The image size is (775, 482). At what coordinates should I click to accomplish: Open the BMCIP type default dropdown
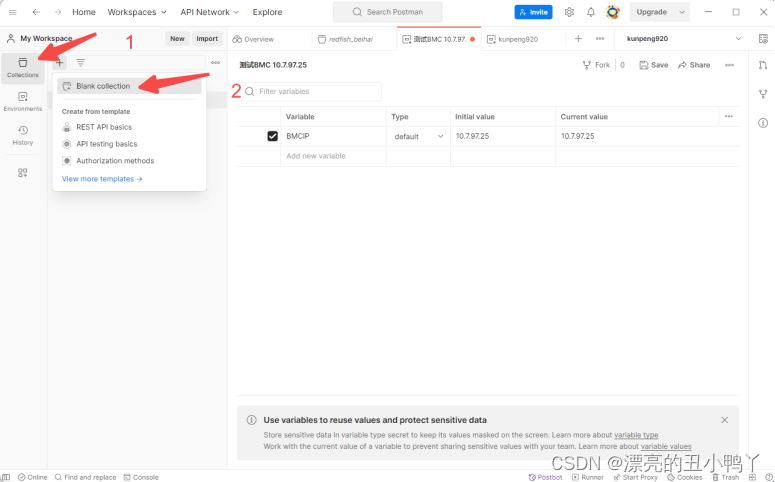[x=418, y=136]
